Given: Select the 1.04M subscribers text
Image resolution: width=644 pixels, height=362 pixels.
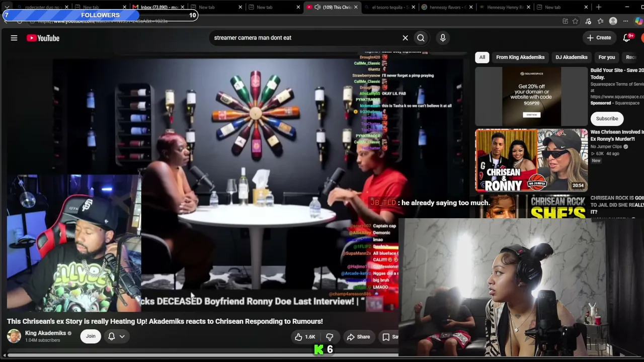Looking at the screenshot, I should click(x=42, y=340).
